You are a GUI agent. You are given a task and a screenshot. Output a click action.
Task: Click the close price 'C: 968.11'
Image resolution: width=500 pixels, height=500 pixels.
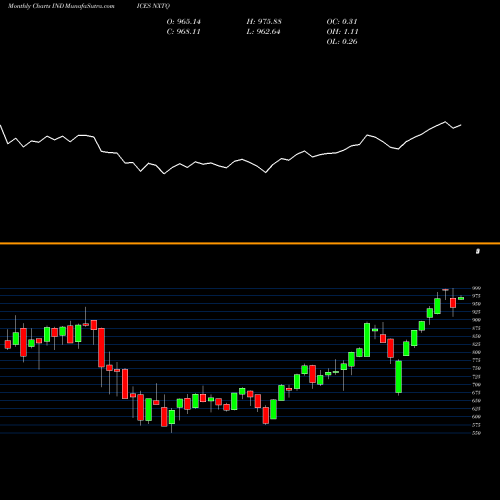(x=184, y=32)
